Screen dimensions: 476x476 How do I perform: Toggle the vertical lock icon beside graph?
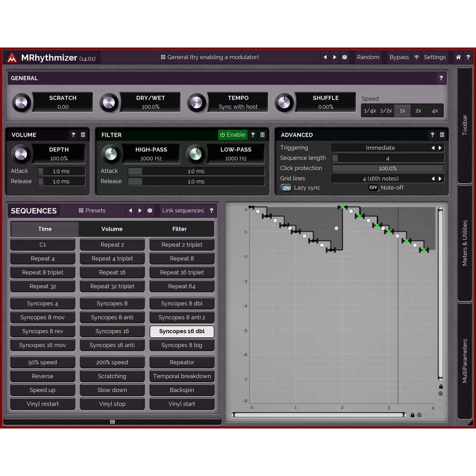tap(441, 386)
